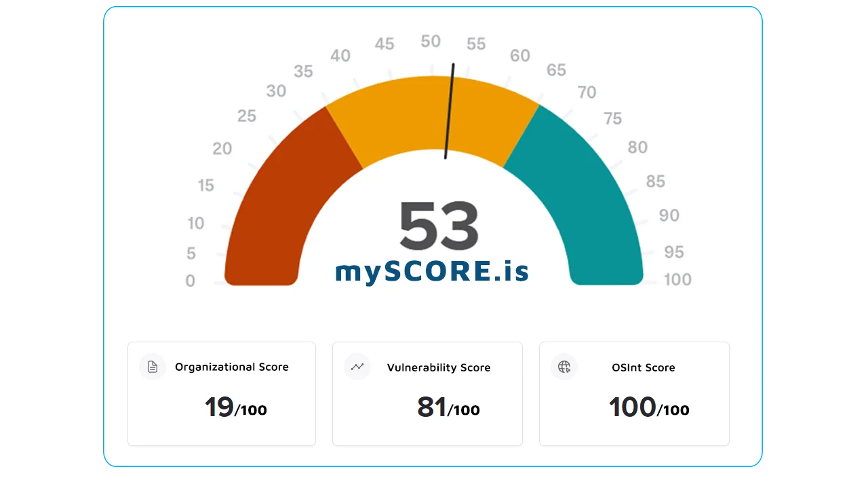
Task: Click the 100 mark at the gauge's end
Action: pyautogui.click(x=677, y=279)
